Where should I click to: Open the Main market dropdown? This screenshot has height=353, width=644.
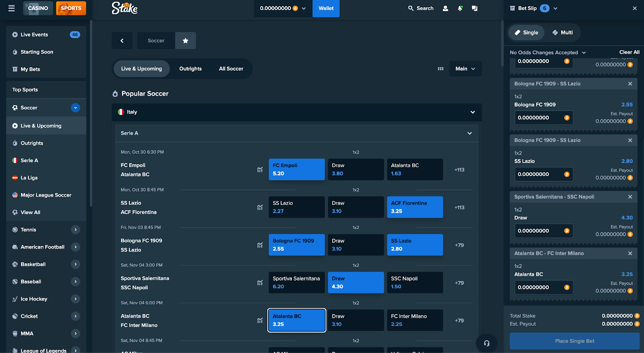(x=465, y=69)
